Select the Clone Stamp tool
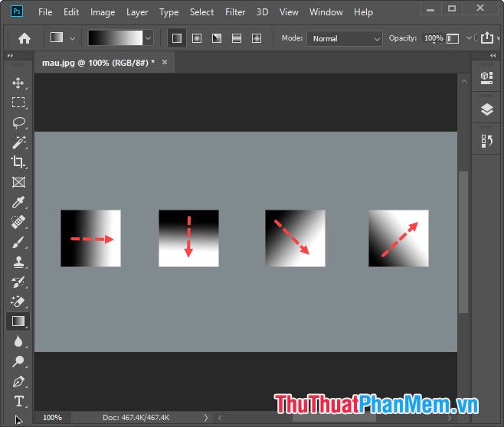 18,262
